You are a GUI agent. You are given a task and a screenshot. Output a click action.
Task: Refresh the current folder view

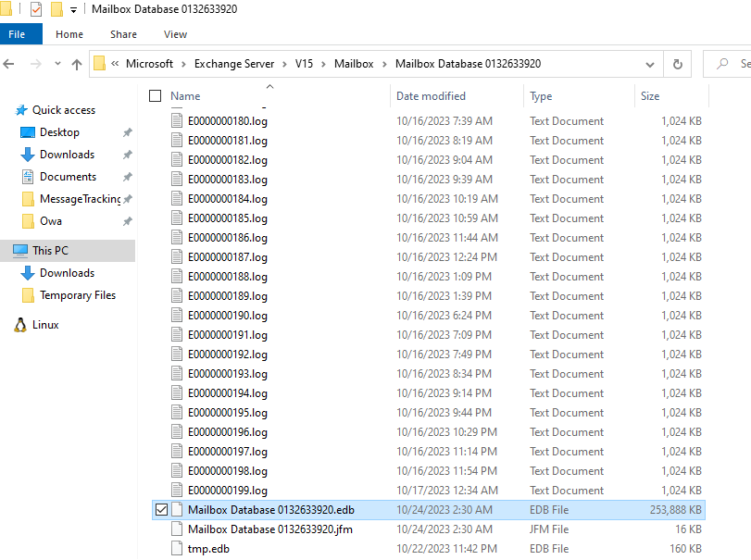click(x=677, y=64)
